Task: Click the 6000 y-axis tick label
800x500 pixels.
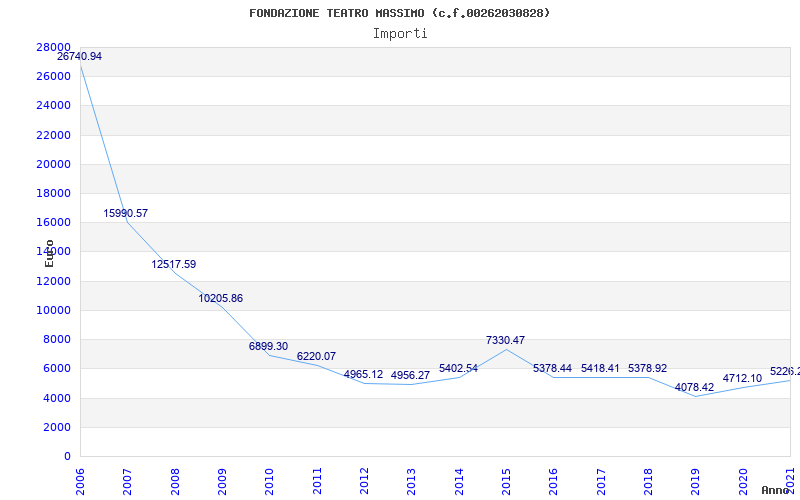Action: 57,368
